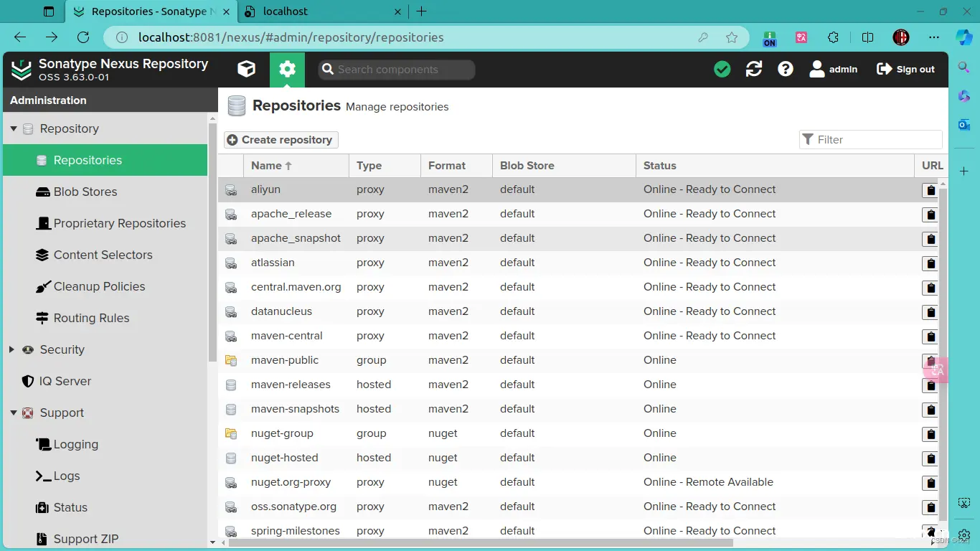
Task: Sort by the Blob Store column header
Action: pyautogui.click(x=564, y=166)
